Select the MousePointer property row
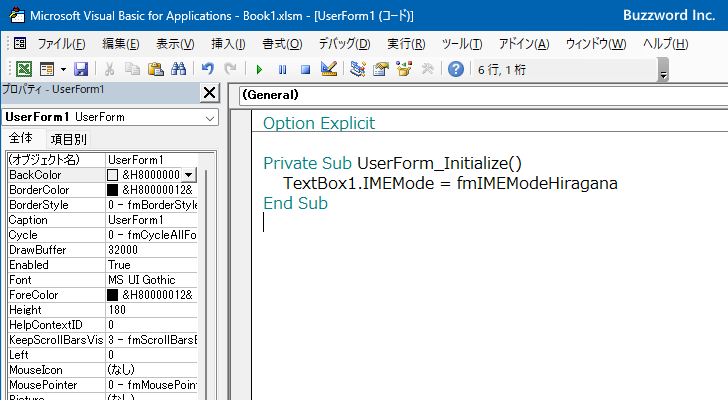 pyautogui.click(x=102, y=385)
